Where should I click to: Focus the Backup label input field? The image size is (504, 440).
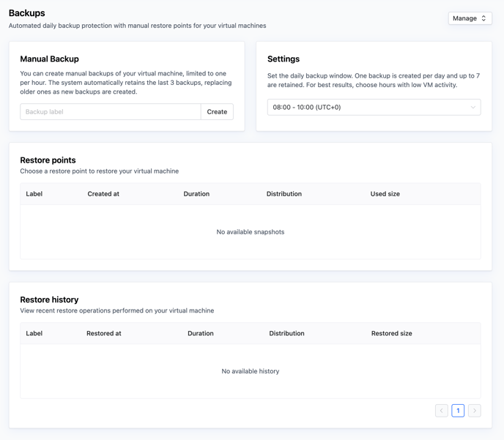[x=110, y=112]
